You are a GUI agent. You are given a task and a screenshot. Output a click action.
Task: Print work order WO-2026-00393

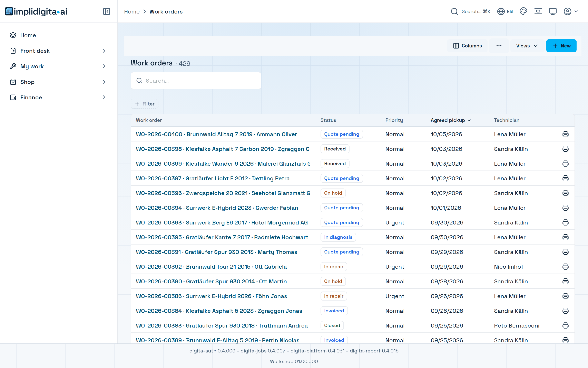point(565,222)
